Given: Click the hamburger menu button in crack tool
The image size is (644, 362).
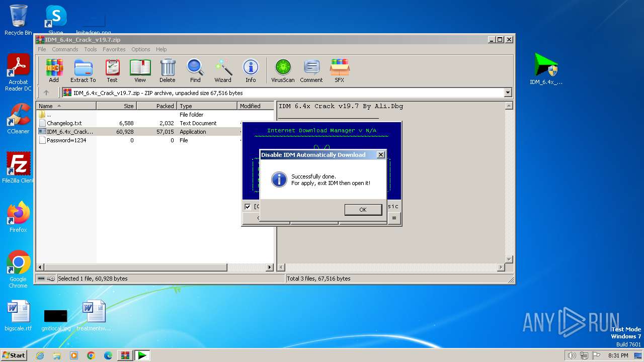Looking at the screenshot, I should pyautogui.click(x=394, y=218).
